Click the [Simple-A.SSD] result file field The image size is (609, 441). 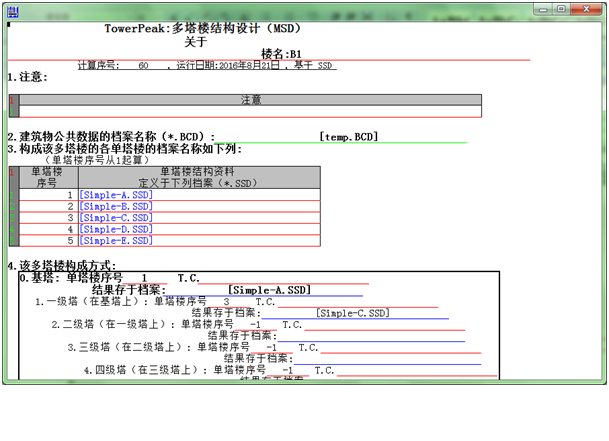264,290
